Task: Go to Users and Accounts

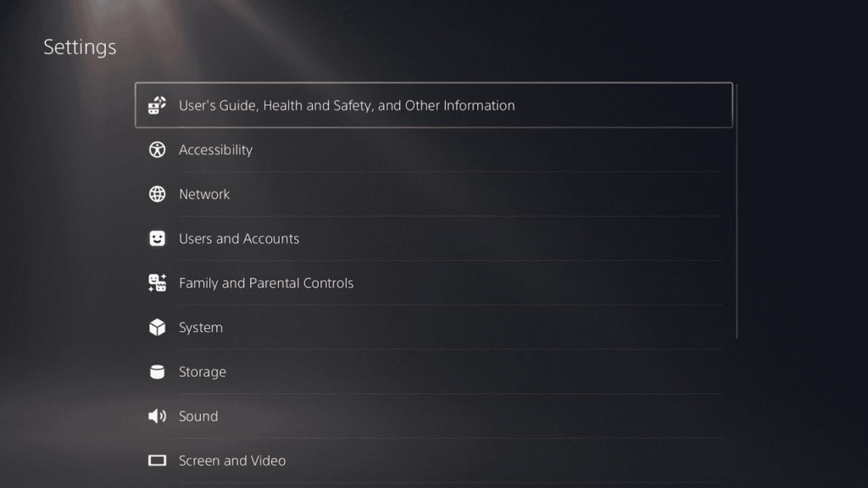Action: pyautogui.click(x=239, y=239)
